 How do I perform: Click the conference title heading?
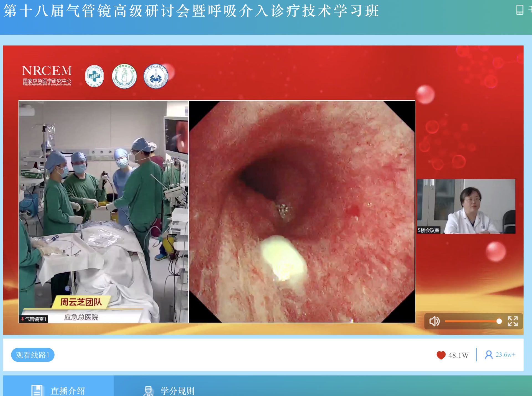point(191,11)
